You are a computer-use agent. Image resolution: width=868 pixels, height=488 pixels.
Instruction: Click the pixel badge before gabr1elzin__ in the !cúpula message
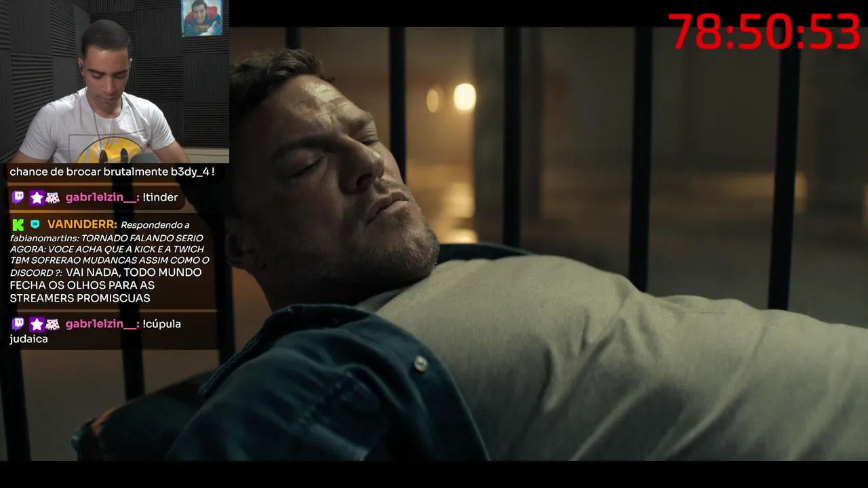click(x=53, y=325)
